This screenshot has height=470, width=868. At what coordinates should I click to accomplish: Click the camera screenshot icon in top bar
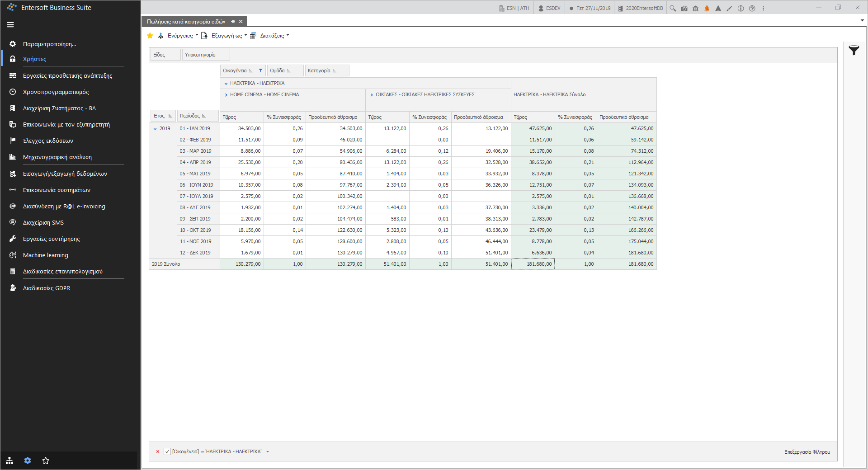pyautogui.click(x=684, y=8)
